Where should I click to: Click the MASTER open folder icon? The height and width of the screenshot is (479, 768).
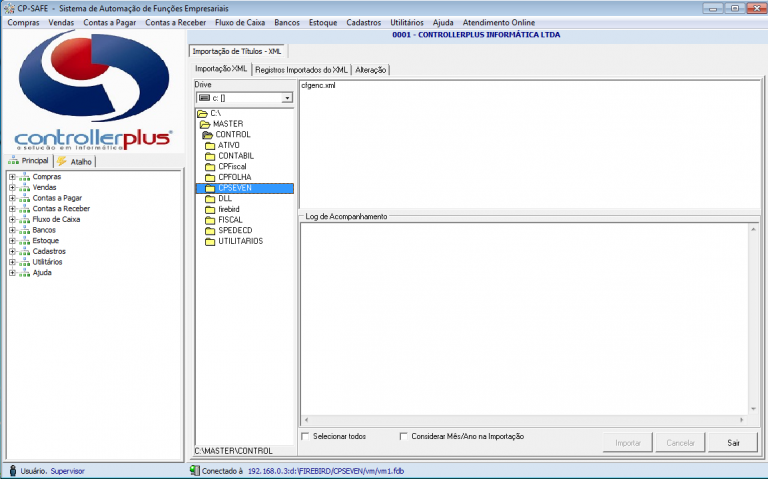tap(205, 124)
